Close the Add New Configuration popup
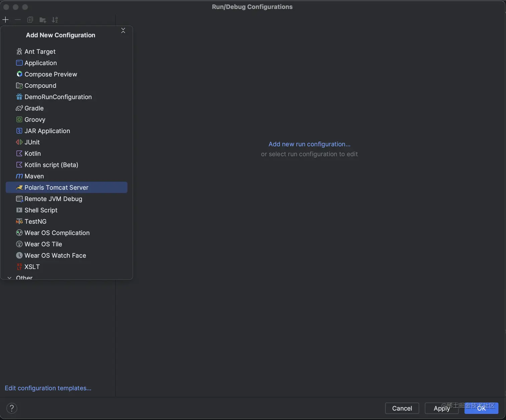 (x=123, y=30)
